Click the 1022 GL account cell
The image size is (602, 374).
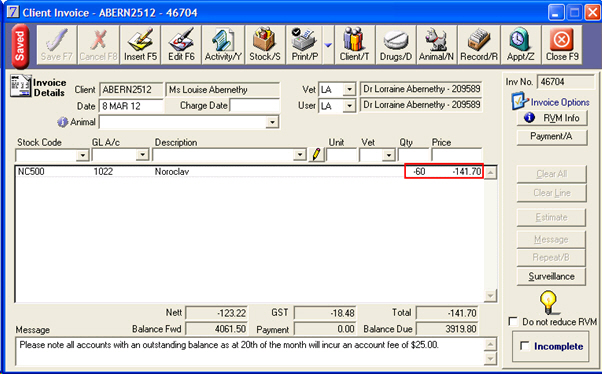click(103, 171)
